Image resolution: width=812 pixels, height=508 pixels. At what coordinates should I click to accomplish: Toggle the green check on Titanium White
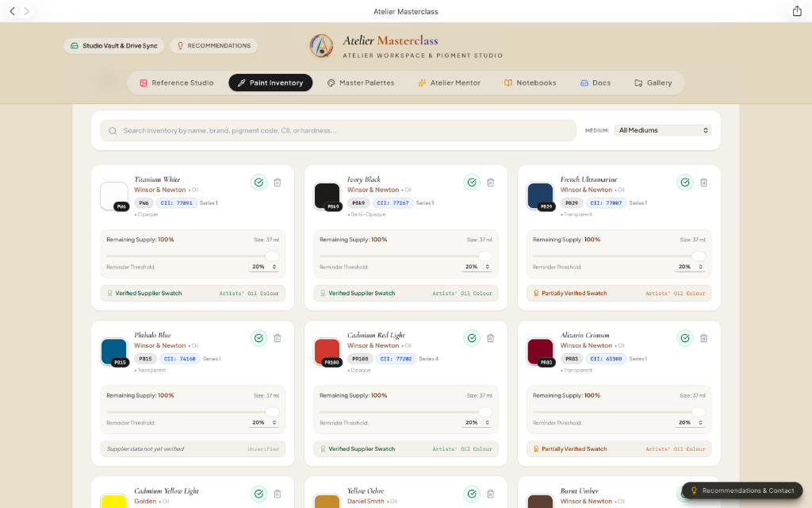coord(259,183)
